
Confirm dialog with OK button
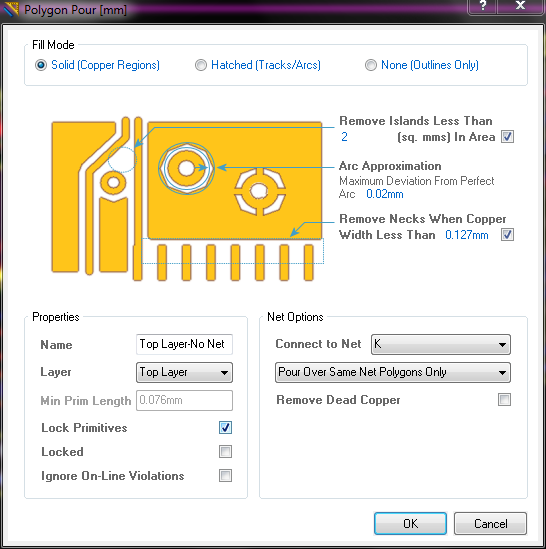point(410,523)
